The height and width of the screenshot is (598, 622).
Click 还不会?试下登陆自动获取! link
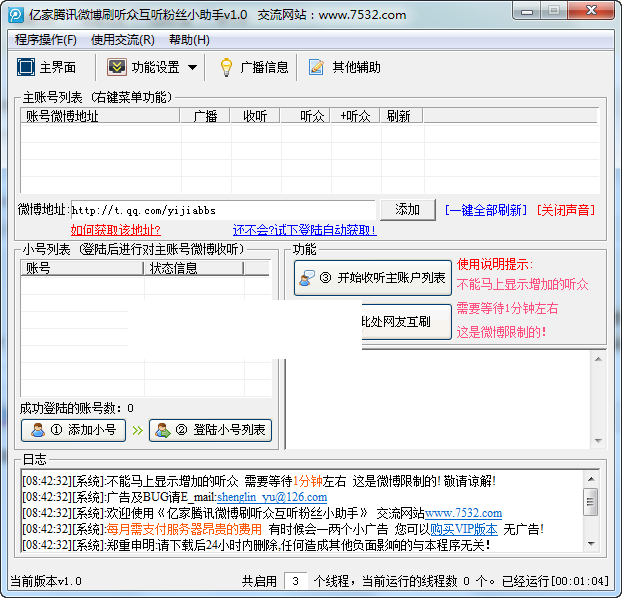click(x=304, y=230)
